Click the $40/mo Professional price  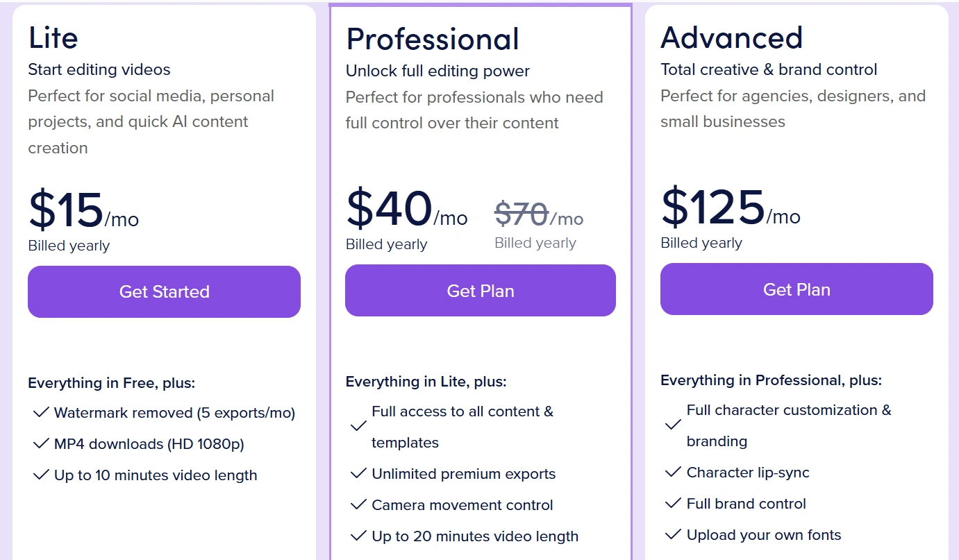[406, 210]
